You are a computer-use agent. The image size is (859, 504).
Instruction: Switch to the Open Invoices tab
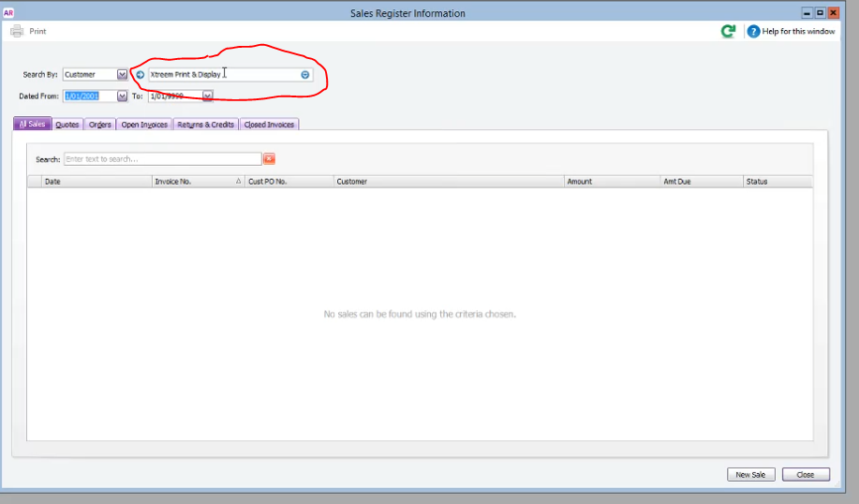(x=144, y=125)
